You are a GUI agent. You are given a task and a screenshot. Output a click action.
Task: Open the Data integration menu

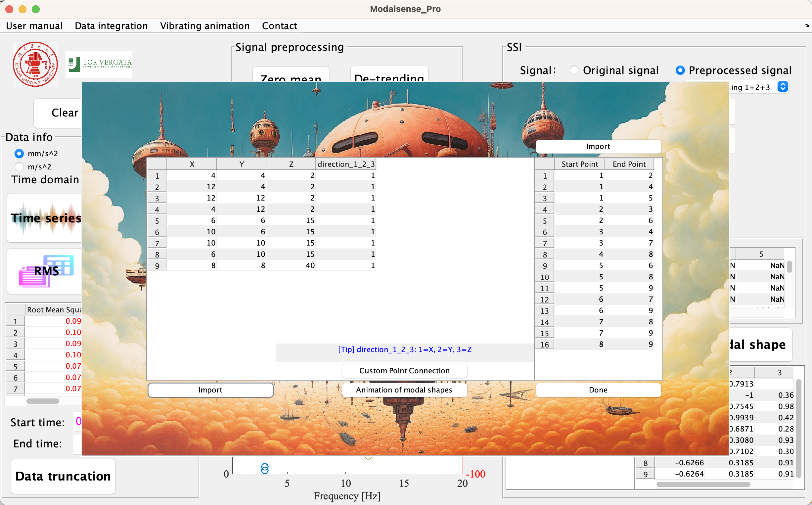click(111, 26)
